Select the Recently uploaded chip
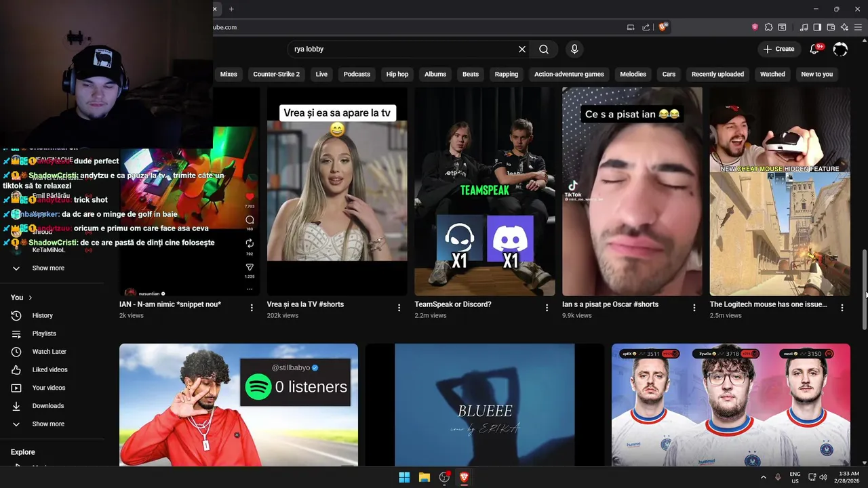This screenshot has width=868, height=488. 717,74
